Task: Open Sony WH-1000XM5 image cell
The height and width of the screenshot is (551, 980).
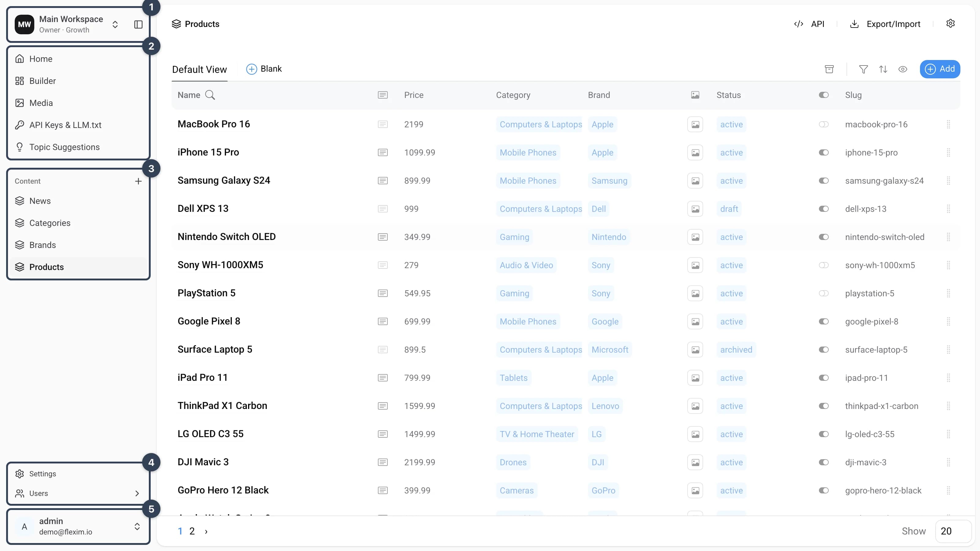Action: (x=695, y=265)
